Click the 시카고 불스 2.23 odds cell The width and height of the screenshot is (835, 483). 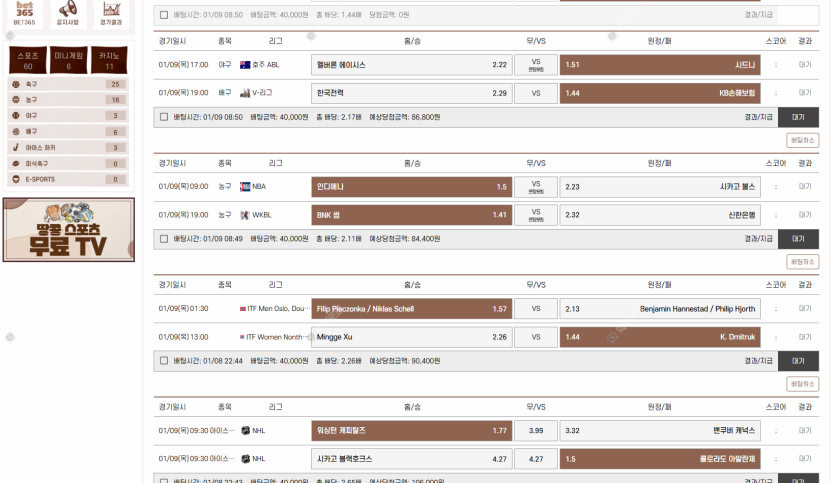[x=660, y=186]
